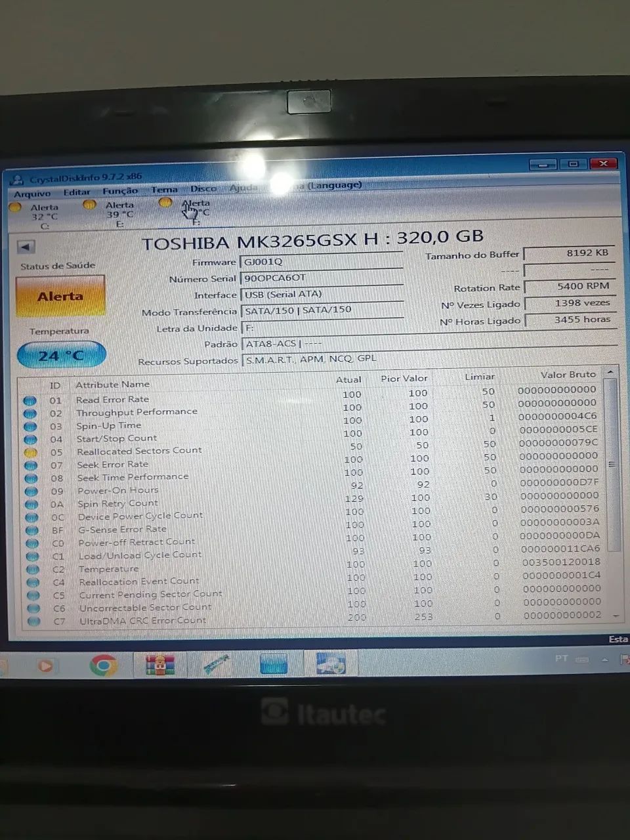Open the Função menu
The image size is (630, 840).
click(120, 191)
